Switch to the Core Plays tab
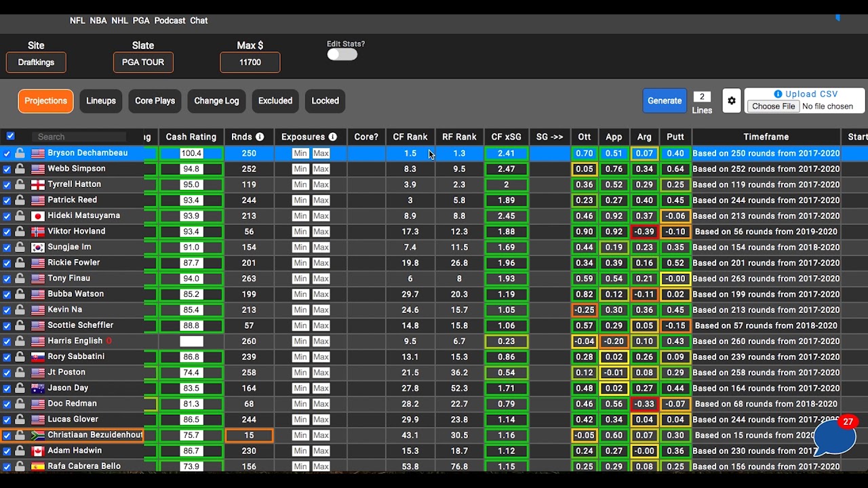The width and height of the screenshot is (868, 488). pyautogui.click(x=155, y=101)
